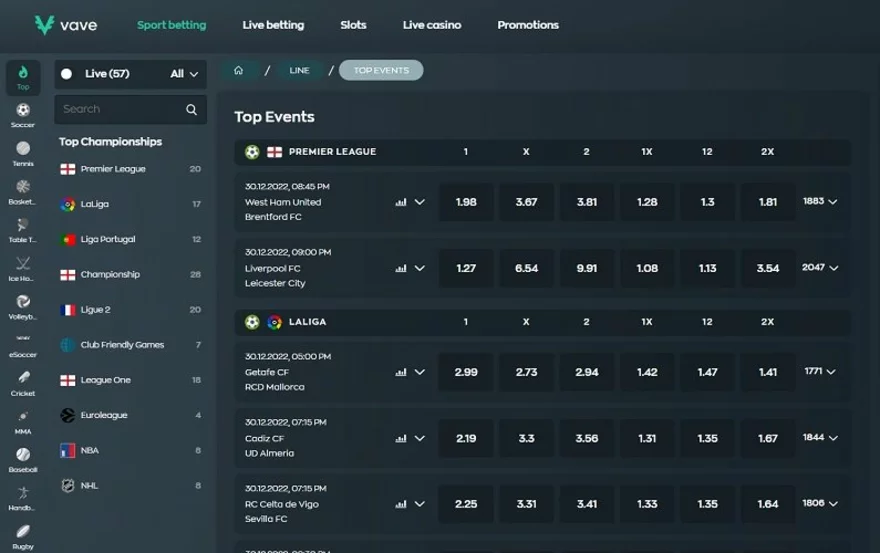
Task: Toggle the Live (57) filter
Action: [67, 74]
